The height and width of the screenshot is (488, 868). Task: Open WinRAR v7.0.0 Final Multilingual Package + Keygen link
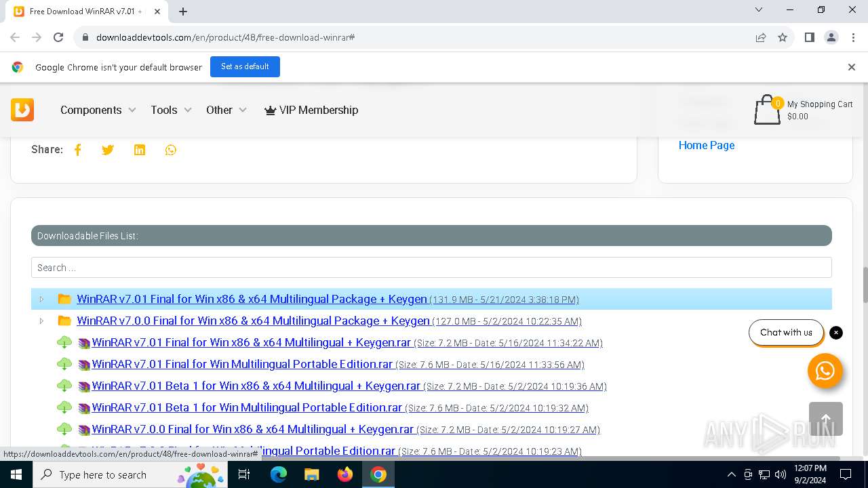(x=253, y=321)
